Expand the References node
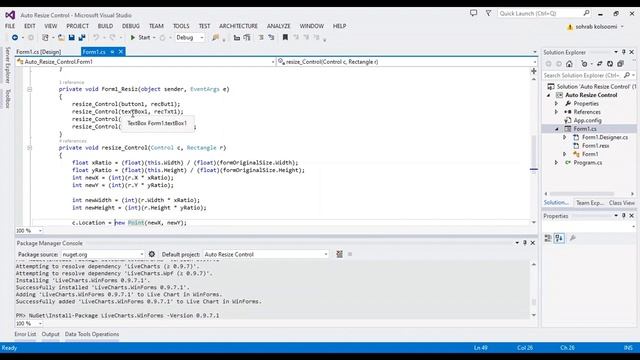Viewport: 640px width, 360px height. [556, 112]
